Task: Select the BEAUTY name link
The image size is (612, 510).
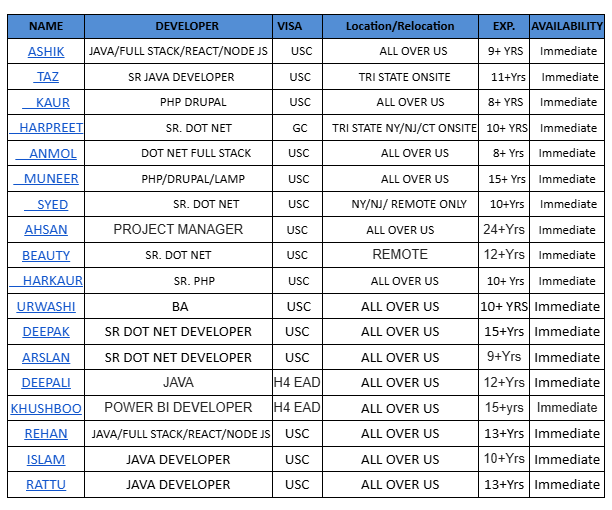Action: [46, 255]
